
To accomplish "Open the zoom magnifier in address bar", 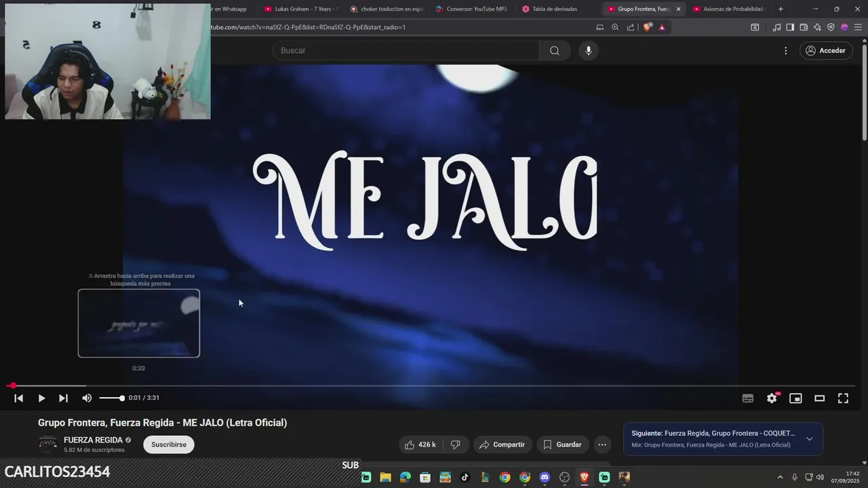I will click(x=615, y=27).
